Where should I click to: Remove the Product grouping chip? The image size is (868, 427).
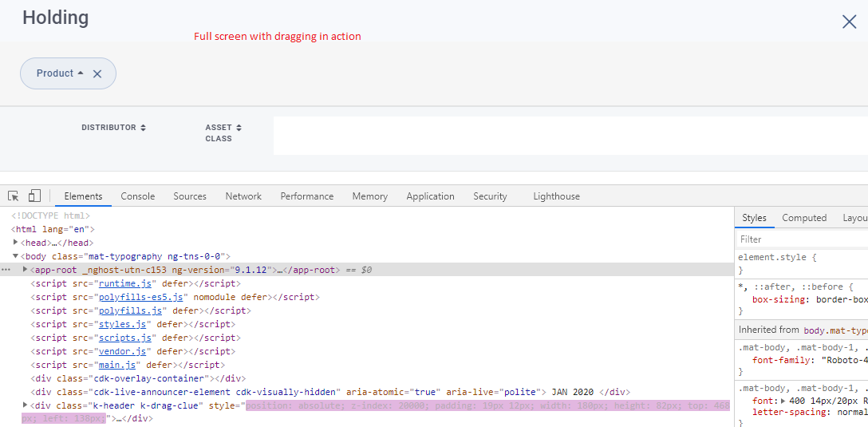[x=97, y=73]
